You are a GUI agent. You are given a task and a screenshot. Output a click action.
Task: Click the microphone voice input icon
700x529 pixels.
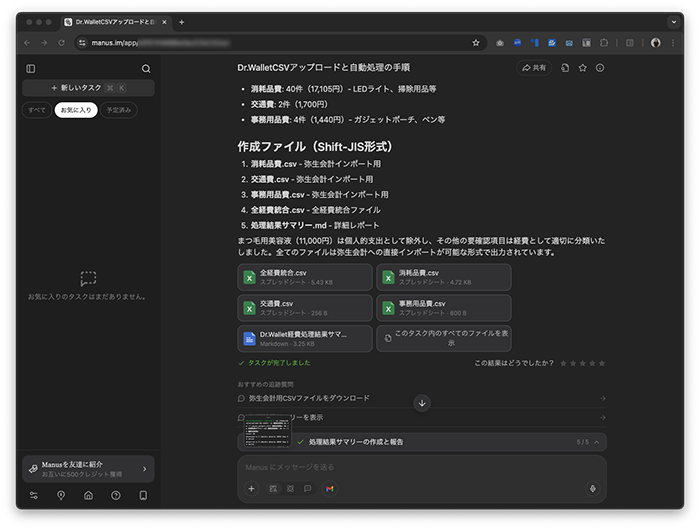[x=592, y=489]
